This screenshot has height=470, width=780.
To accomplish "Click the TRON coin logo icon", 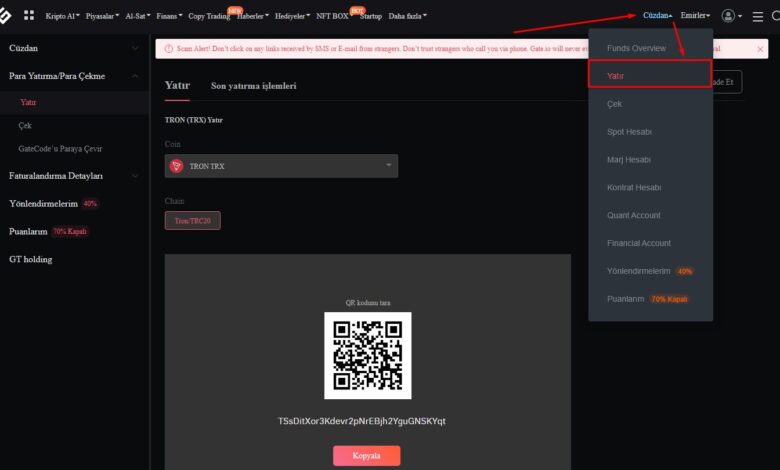I will 176,166.
